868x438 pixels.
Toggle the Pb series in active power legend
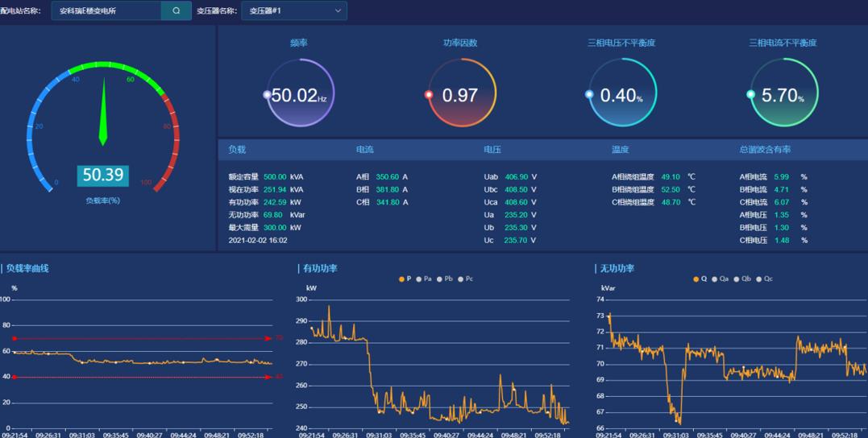[x=444, y=279]
